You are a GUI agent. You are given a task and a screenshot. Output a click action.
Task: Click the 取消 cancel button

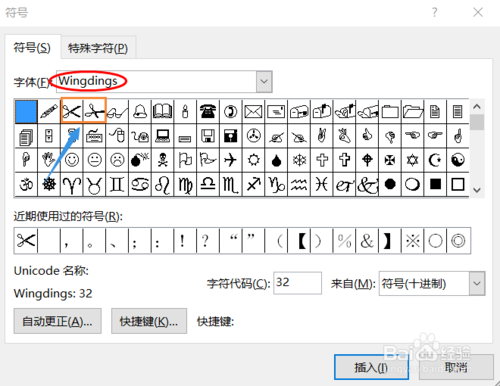pyautogui.click(x=456, y=367)
